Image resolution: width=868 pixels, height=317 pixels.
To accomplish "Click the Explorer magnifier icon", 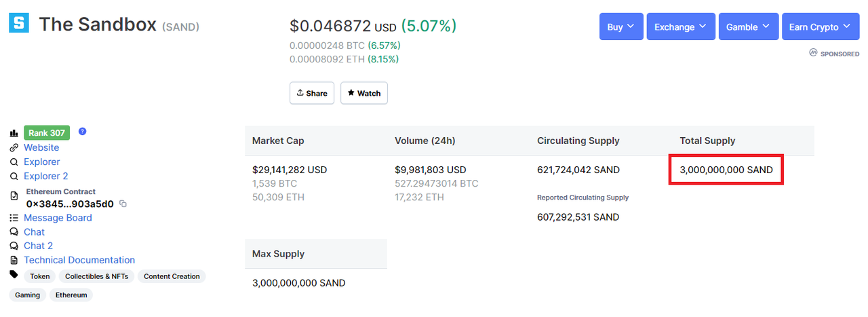I will pyautogui.click(x=14, y=162).
